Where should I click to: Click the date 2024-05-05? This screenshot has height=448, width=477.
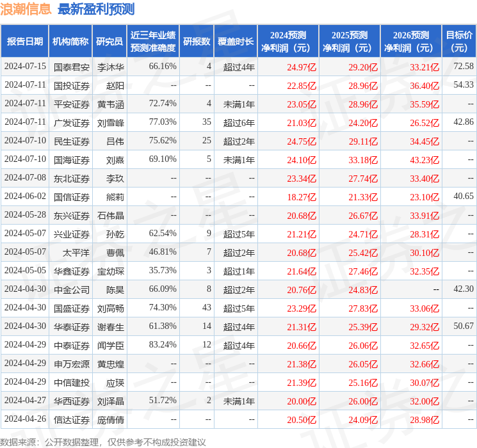pos(25,270)
